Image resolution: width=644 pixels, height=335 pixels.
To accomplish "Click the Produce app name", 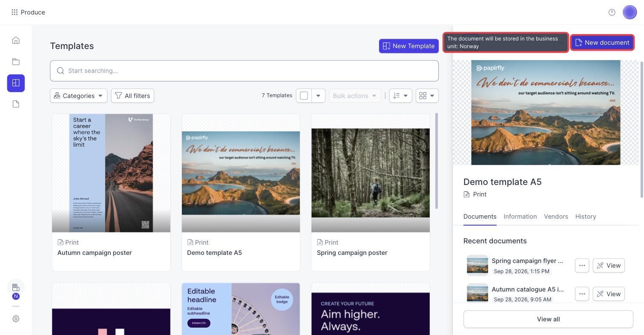I will 33,12.
